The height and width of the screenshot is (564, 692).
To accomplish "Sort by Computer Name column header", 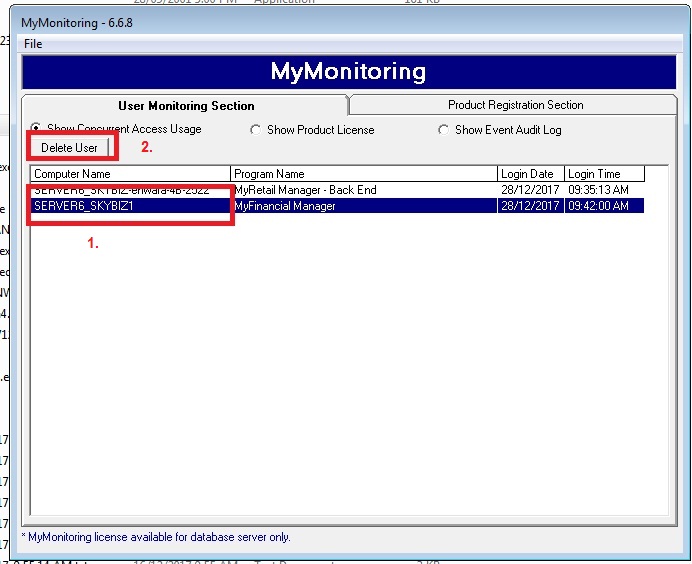I will 130,174.
